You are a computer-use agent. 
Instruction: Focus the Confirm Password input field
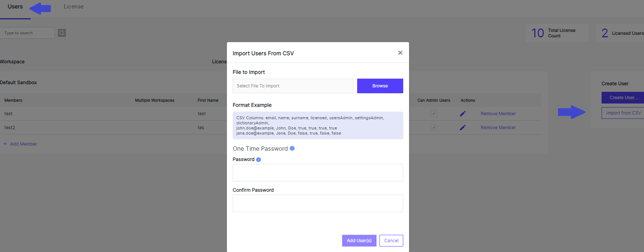click(318, 203)
